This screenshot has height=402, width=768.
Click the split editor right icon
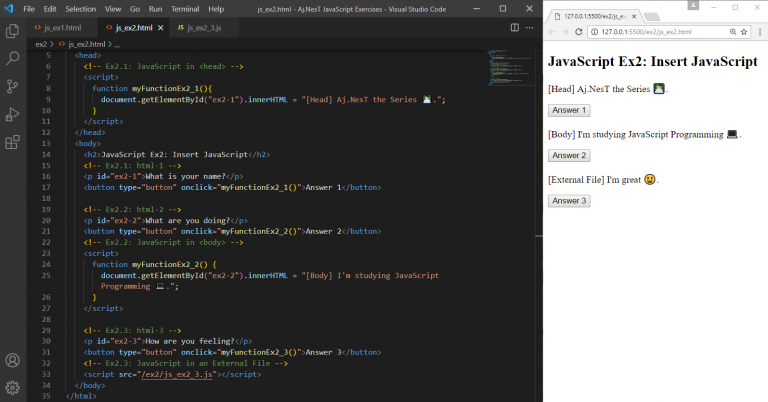tap(515, 28)
